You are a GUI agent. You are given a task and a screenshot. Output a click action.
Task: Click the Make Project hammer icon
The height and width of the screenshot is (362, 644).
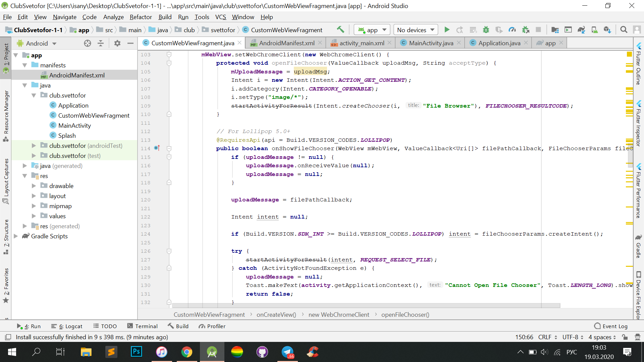(x=340, y=30)
